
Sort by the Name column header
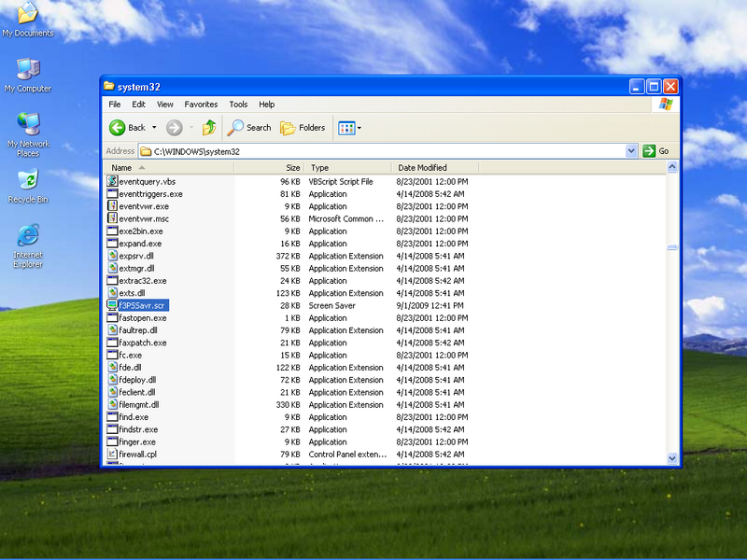click(169, 168)
